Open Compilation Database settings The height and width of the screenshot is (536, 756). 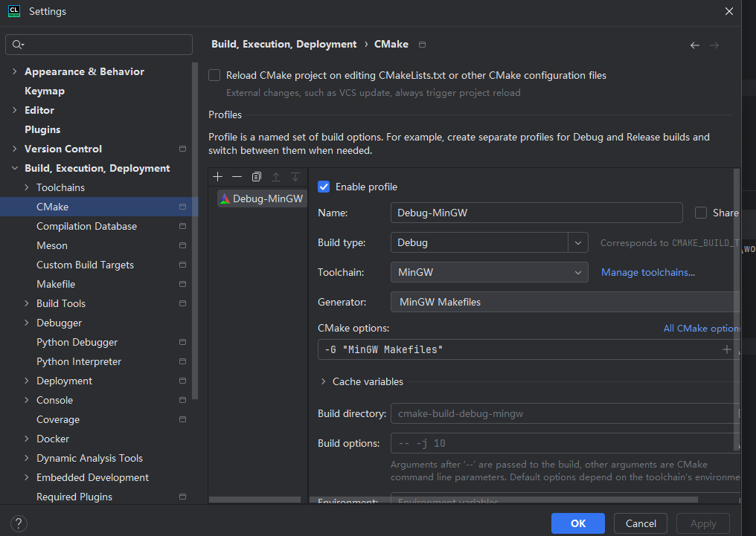pos(87,226)
